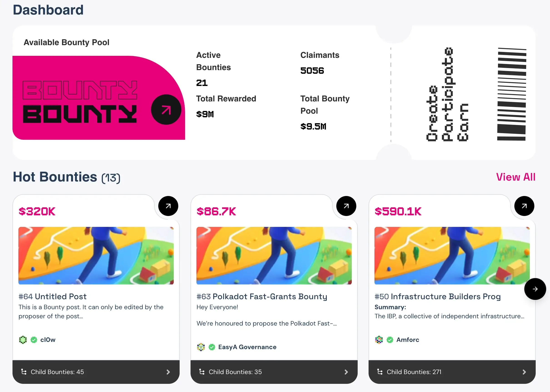Expand Child Bounties: 271 with its chevron
The image size is (550, 392).
(524, 372)
